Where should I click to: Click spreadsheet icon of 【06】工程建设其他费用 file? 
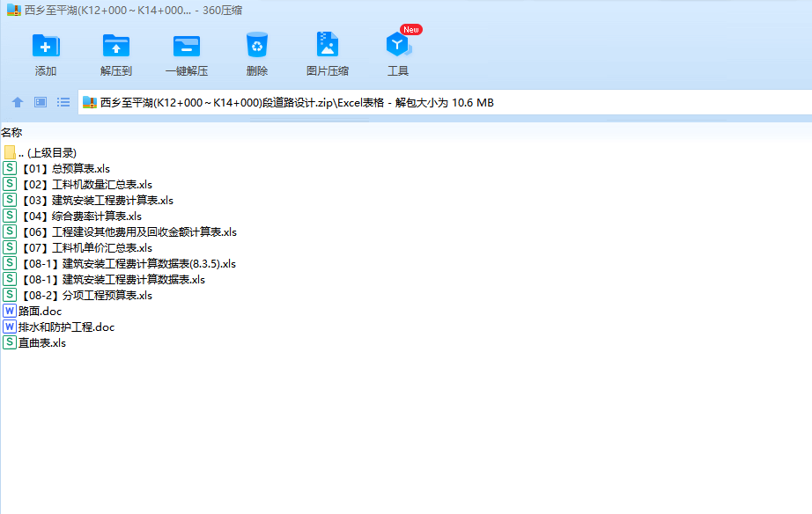10,231
